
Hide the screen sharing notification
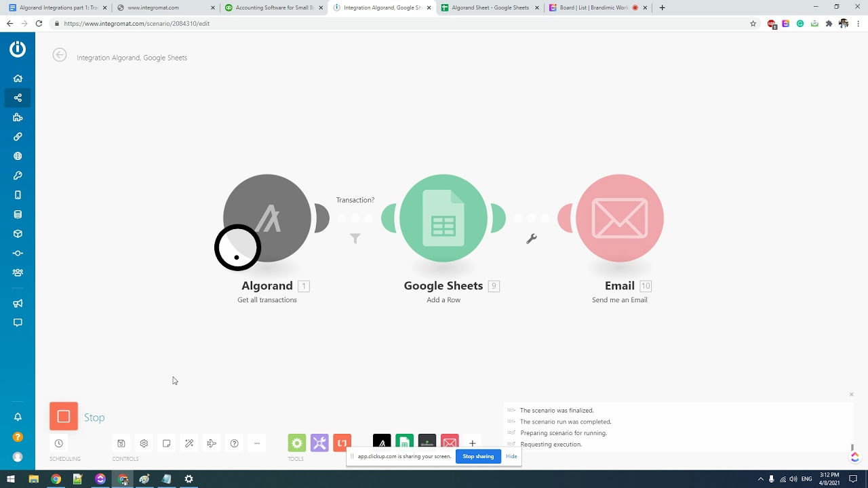coord(511,456)
